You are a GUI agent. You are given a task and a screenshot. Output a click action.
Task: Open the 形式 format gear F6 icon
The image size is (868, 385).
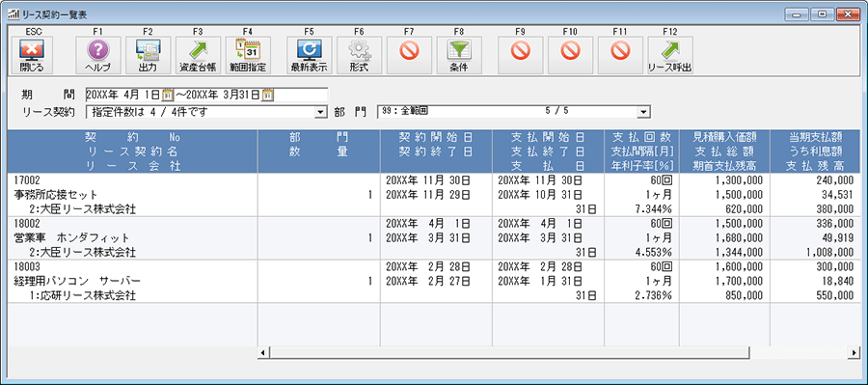click(360, 56)
